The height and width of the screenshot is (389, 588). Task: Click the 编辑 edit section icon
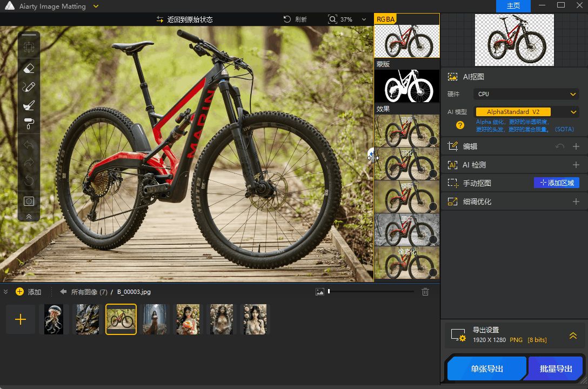click(453, 146)
